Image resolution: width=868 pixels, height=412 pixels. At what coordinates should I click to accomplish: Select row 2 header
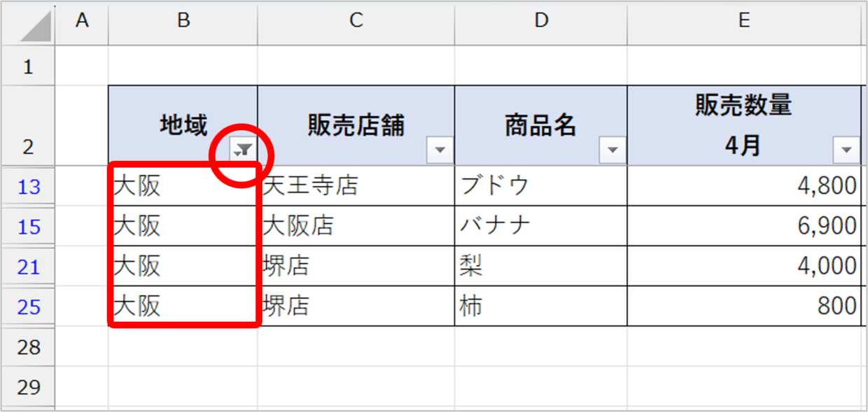[29, 126]
